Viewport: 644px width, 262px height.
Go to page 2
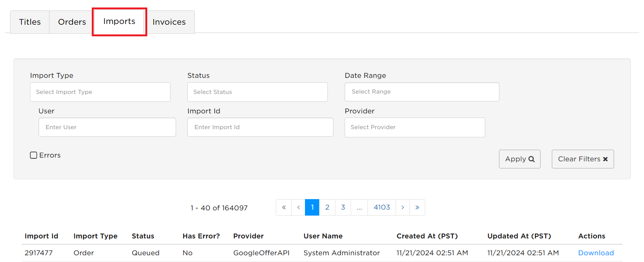click(327, 207)
